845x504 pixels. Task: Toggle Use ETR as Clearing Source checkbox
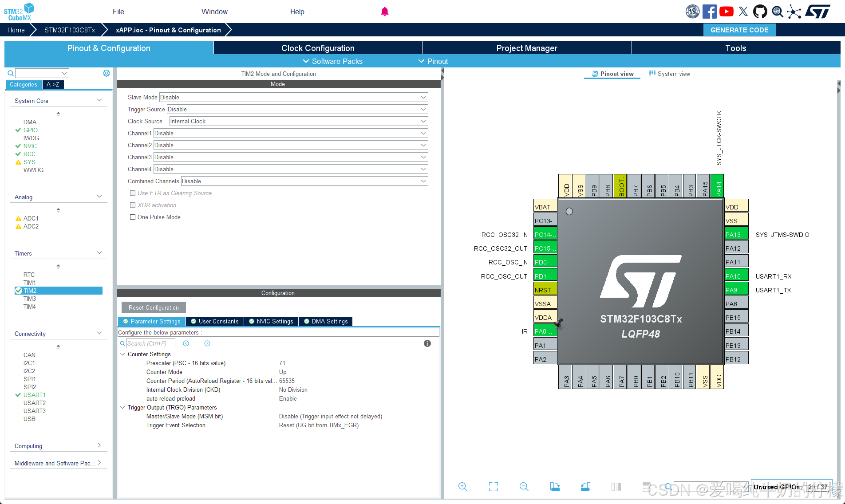pos(133,193)
